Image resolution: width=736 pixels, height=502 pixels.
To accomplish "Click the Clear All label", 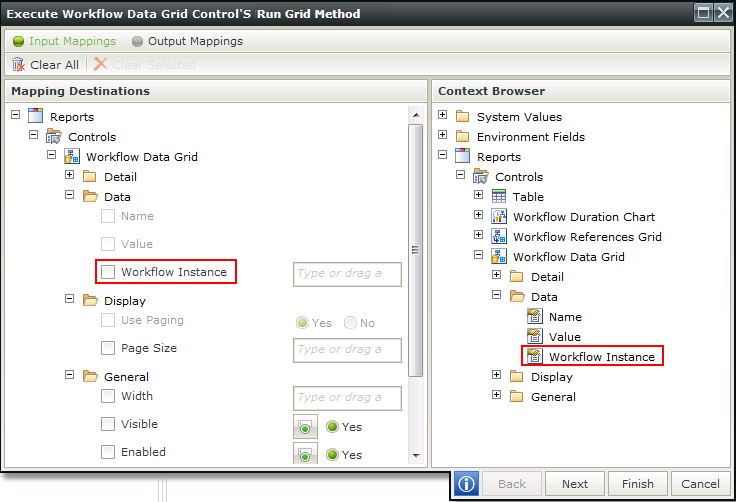I will tap(54, 65).
